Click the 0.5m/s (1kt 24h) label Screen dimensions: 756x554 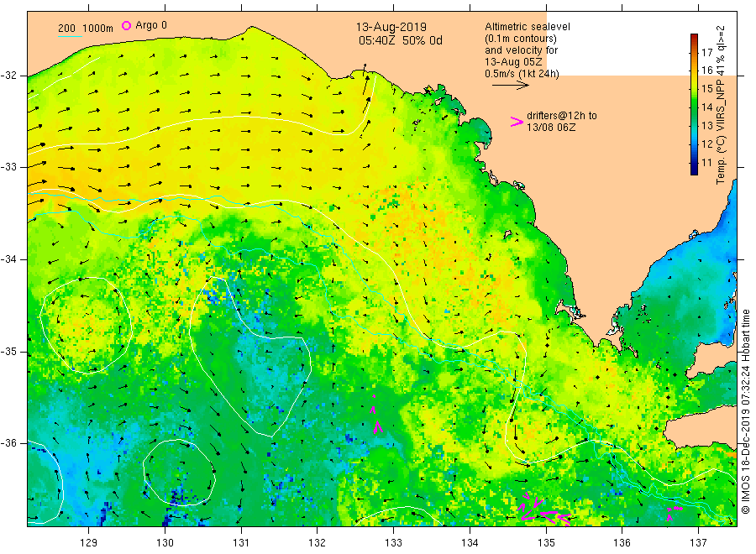(x=522, y=74)
